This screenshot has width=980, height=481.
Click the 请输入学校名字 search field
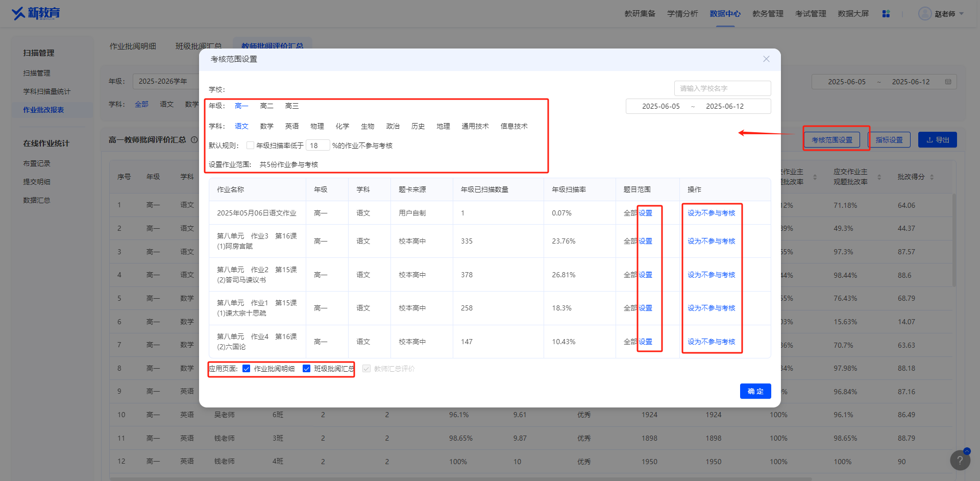tap(722, 88)
